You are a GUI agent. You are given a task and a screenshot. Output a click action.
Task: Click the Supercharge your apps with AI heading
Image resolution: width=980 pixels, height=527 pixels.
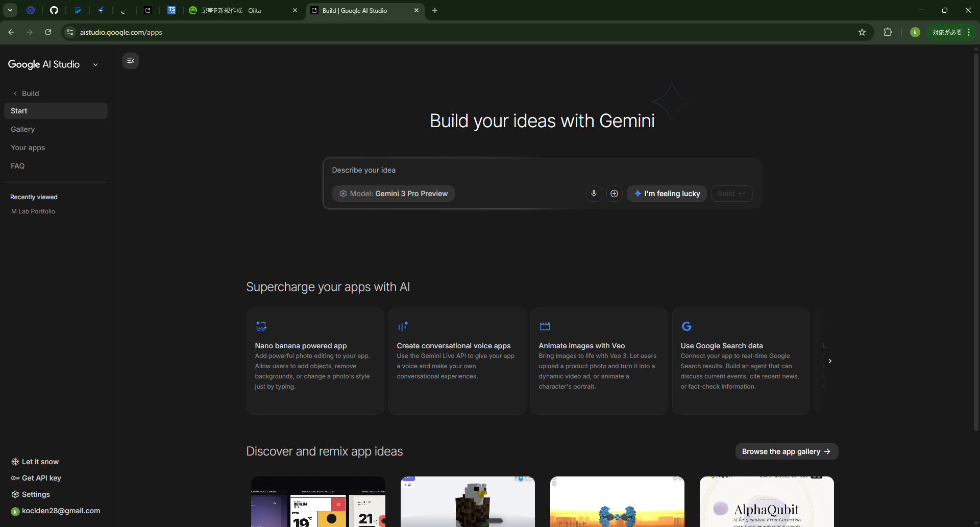click(328, 287)
